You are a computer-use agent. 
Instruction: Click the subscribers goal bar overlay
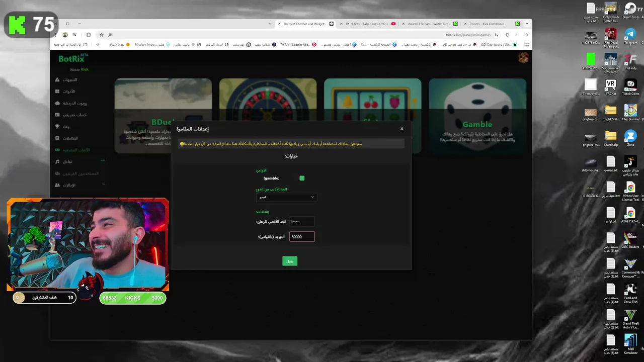pyautogui.click(x=44, y=298)
